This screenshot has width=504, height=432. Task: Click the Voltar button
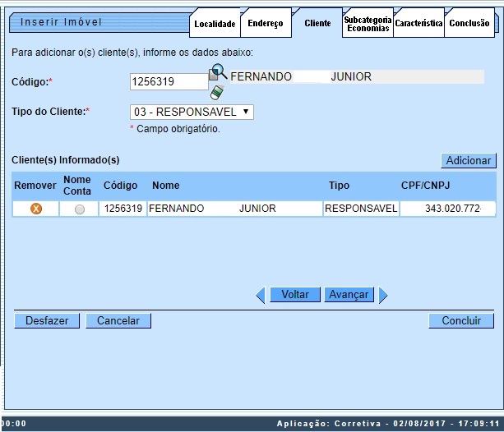tap(294, 295)
